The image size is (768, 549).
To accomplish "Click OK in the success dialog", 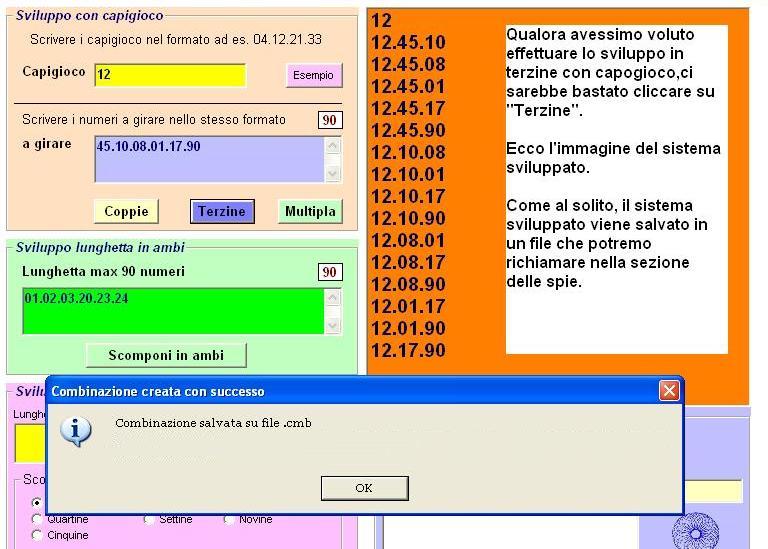I will point(364,488).
